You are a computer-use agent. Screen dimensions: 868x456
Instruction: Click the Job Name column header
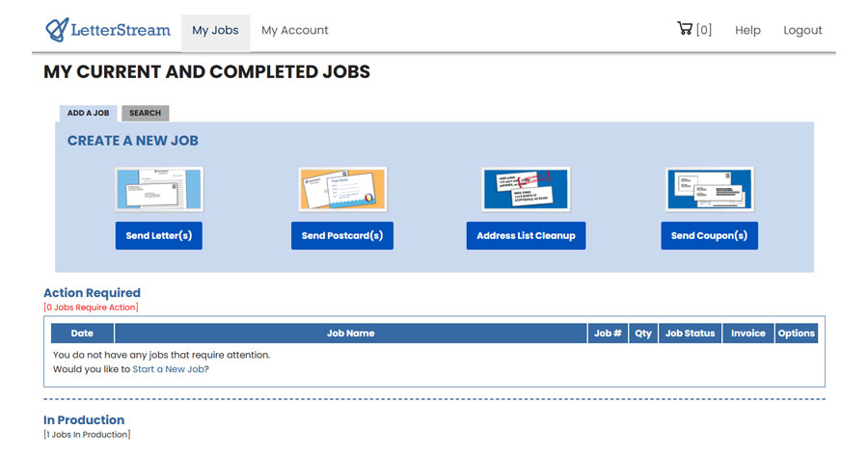click(x=350, y=334)
